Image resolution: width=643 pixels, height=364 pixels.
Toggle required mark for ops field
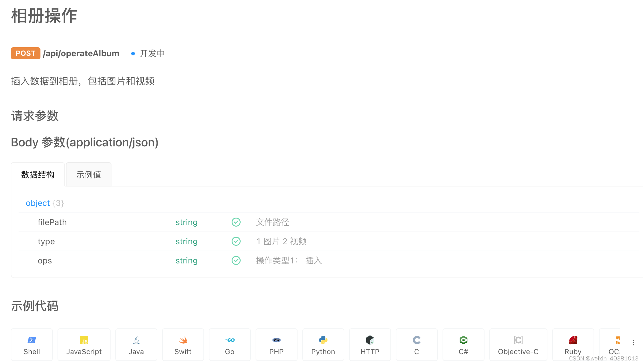pyautogui.click(x=236, y=260)
